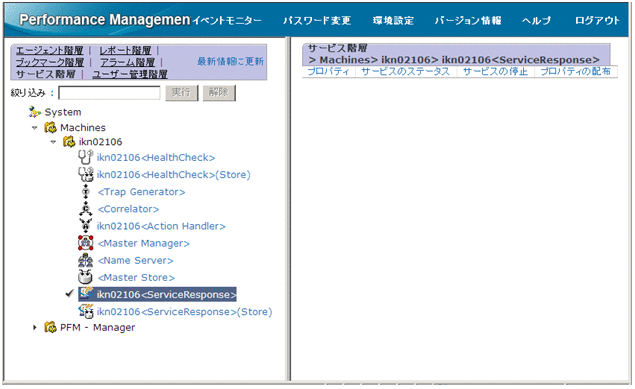Viewport: 635px width, 389px height.
Task: Click the 実行 filter button
Action: pyautogui.click(x=182, y=93)
